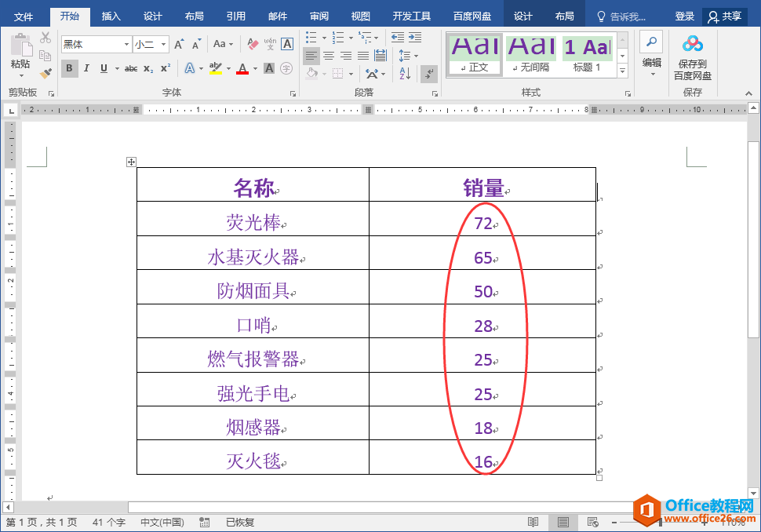Increase paragraph indent

[x=415, y=38]
